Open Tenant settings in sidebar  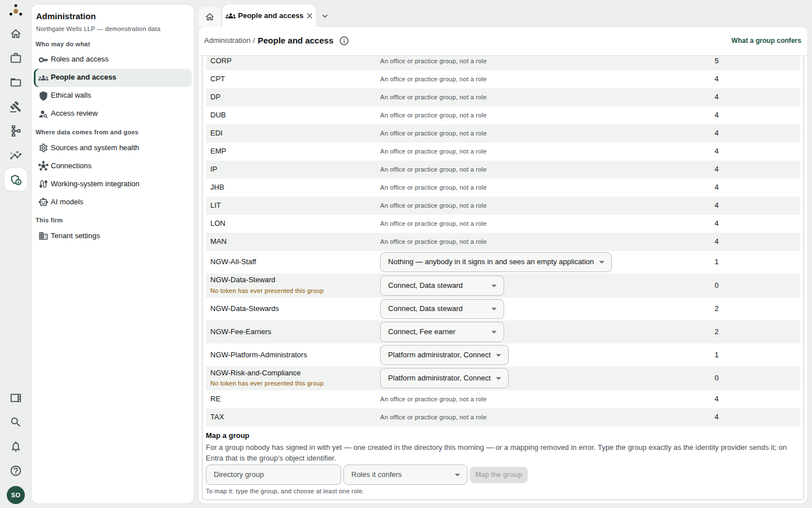click(x=113, y=236)
